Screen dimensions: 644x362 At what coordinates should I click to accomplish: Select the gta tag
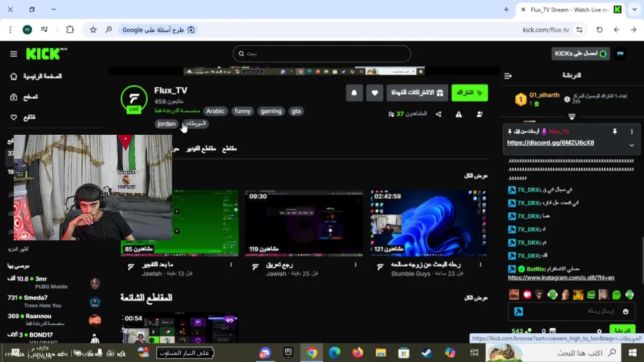[x=296, y=111]
